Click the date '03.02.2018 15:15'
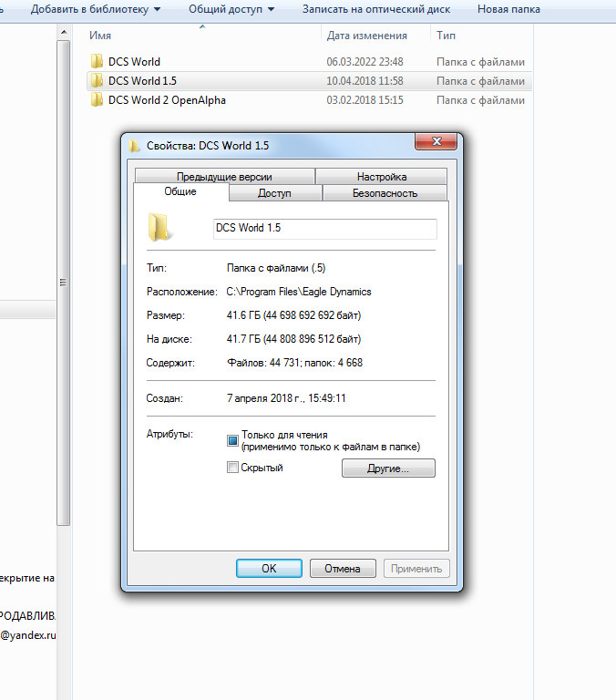 [364, 100]
